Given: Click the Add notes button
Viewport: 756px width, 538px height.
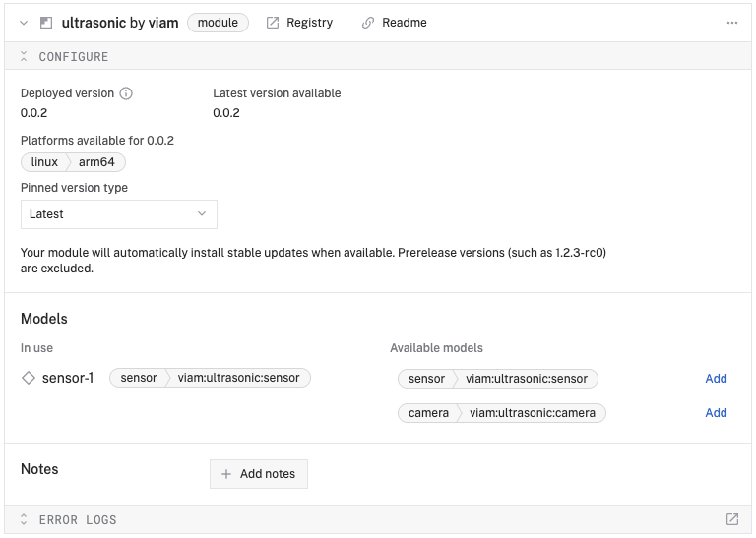Looking at the screenshot, I should pyautogui.click(x=259, y=474).
